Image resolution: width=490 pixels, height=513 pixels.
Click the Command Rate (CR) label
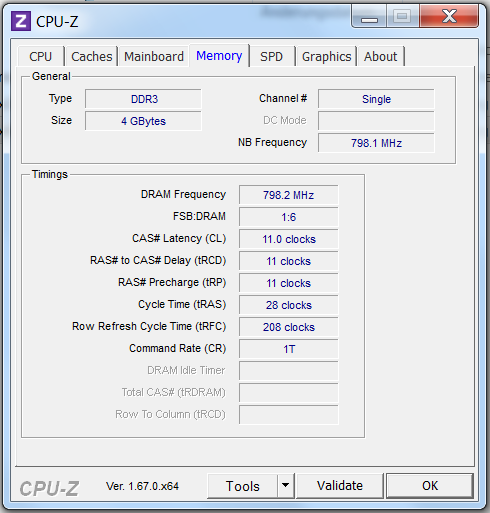178,348
